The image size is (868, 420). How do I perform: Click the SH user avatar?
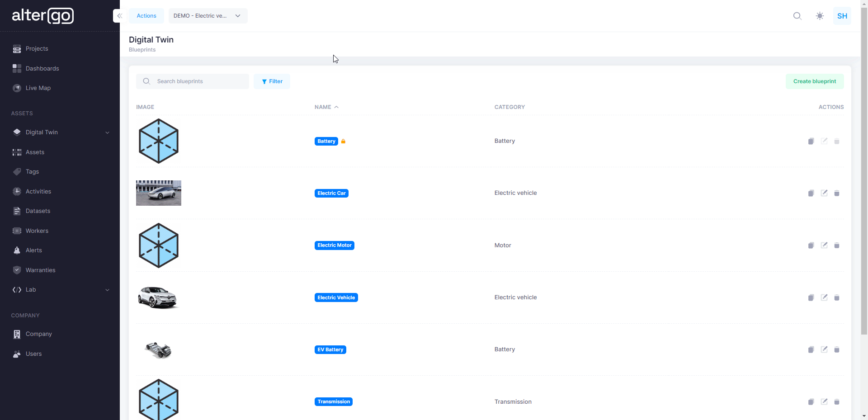842,16
